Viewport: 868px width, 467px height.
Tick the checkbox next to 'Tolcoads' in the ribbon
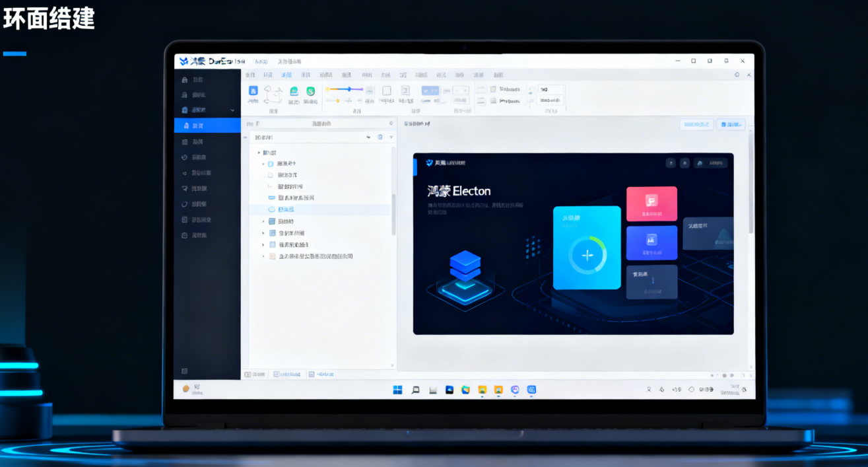coord(492,89)
